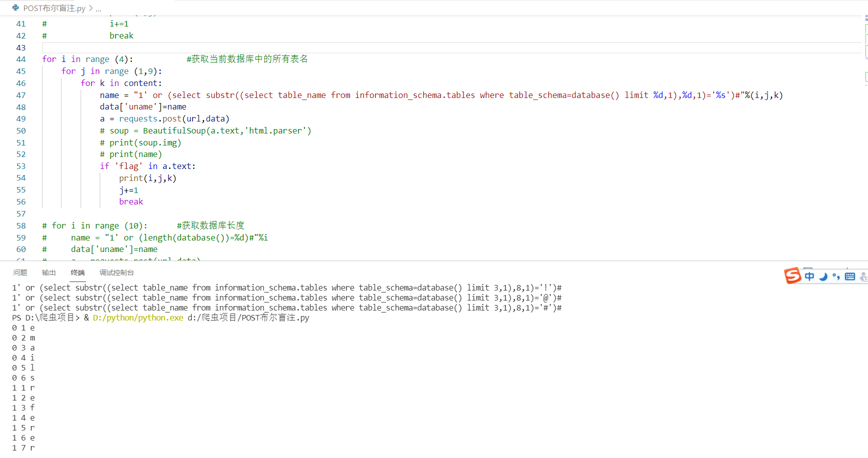This screenshot has height=458, width=868.
Task: Click the 'break' keyword on line 56
Action: pos(131,202)
